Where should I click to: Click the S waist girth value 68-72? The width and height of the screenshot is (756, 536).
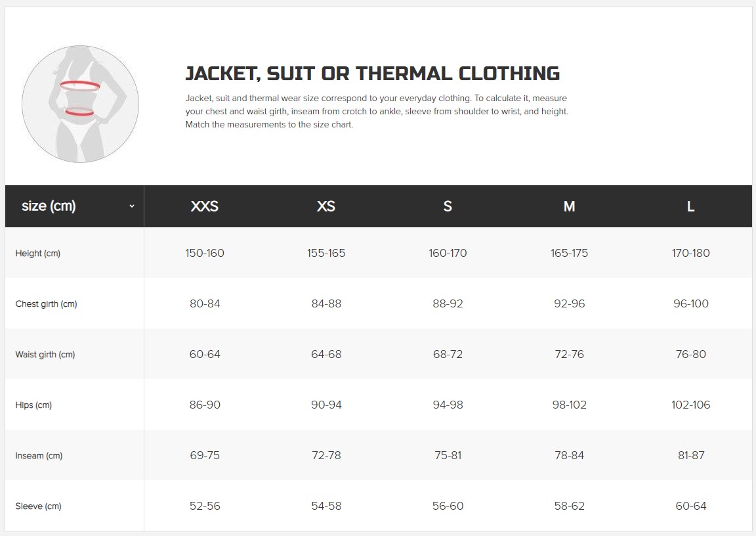(448, 355)
